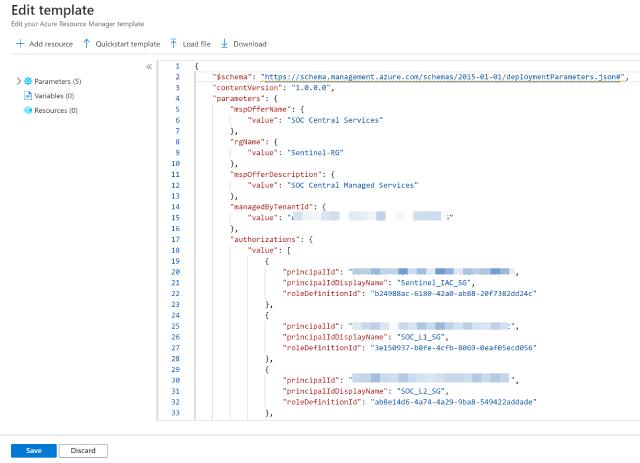Choose Load file in the toolbar
This screenshot has height=463, width=640.
click(x=195, y=44)
